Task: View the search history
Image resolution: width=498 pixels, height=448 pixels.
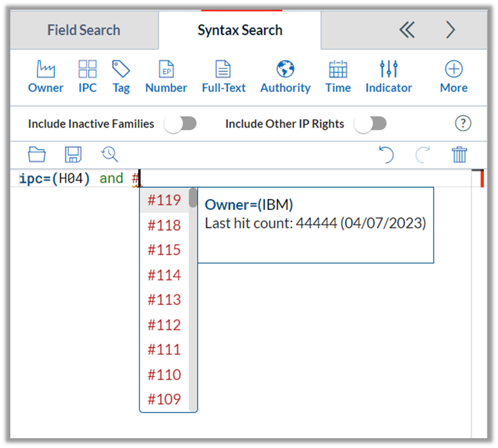Action: [x=109, y=154]
